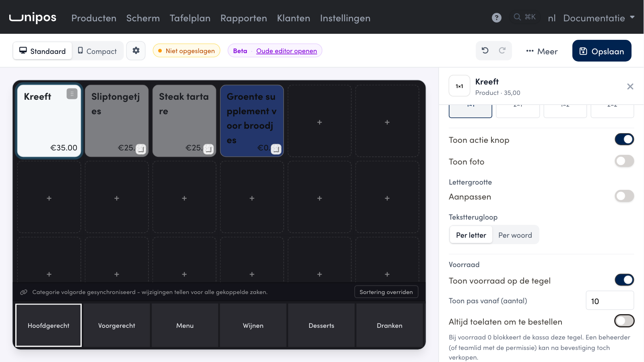This screenshot has width=644, height=362.
Task: Expand the Documentatie dropdown
Action: tap(599, 18)
